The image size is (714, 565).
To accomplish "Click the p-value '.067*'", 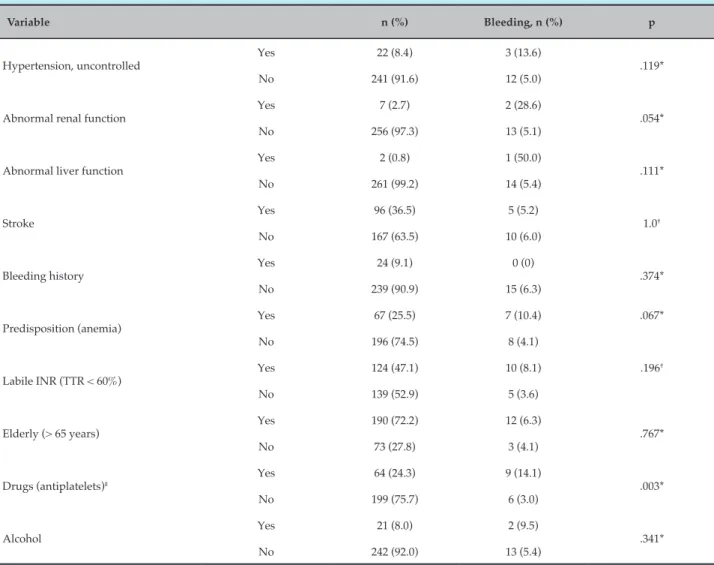I will (x=652, y=316).
